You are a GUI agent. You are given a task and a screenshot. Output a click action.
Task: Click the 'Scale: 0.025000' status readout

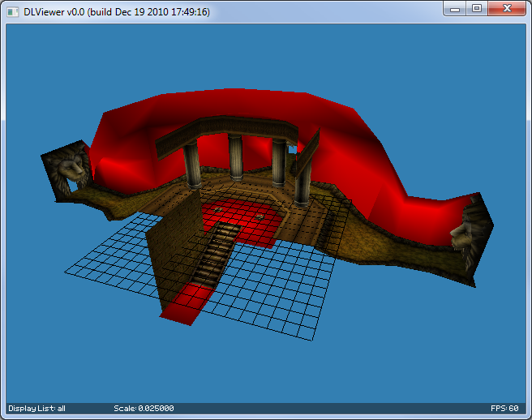144,408
